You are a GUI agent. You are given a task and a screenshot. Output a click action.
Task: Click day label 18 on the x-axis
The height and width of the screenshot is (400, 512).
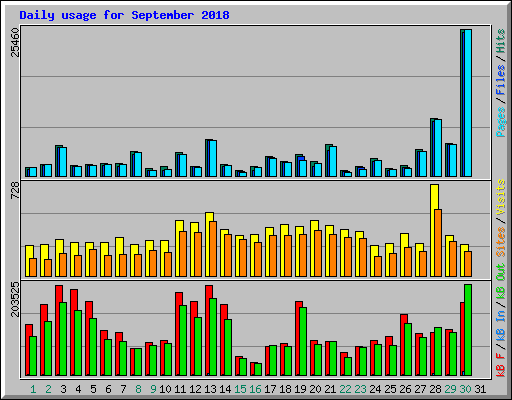point(285,389)
